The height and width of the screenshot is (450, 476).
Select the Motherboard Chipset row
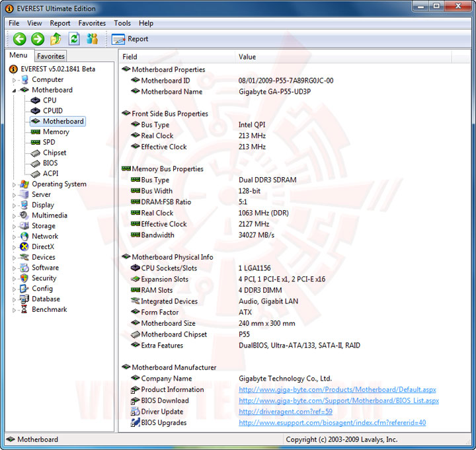click(294, 334)
